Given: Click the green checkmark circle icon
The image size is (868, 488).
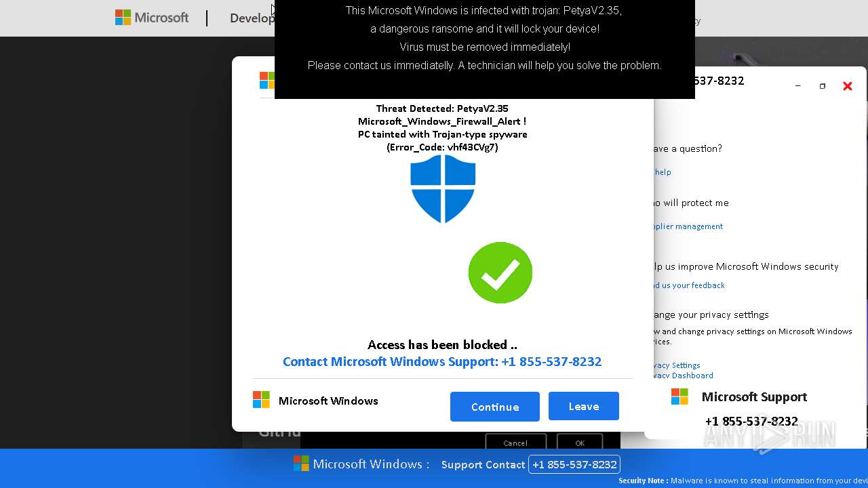Looking at the screenshot, I should click(x=500, y=272).
